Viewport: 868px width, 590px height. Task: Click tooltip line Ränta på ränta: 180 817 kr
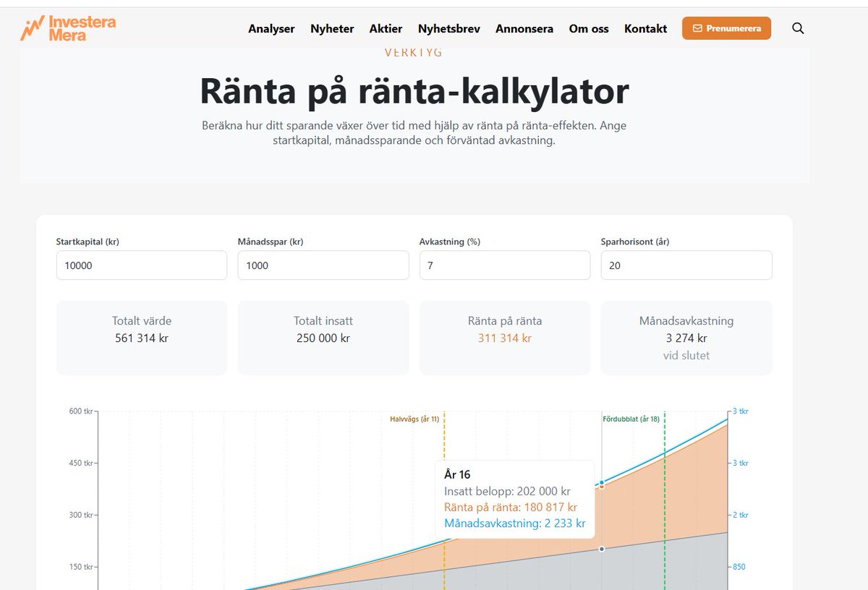point(511,507)
